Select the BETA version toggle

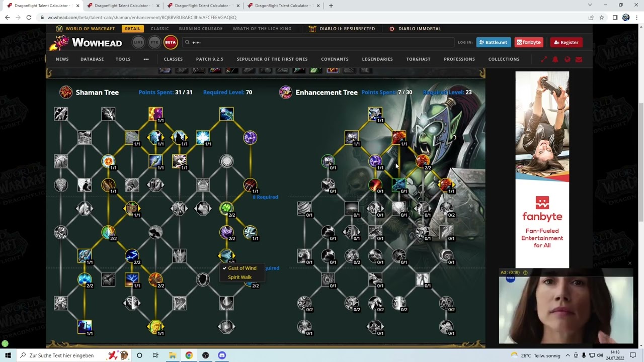(171, 42)
